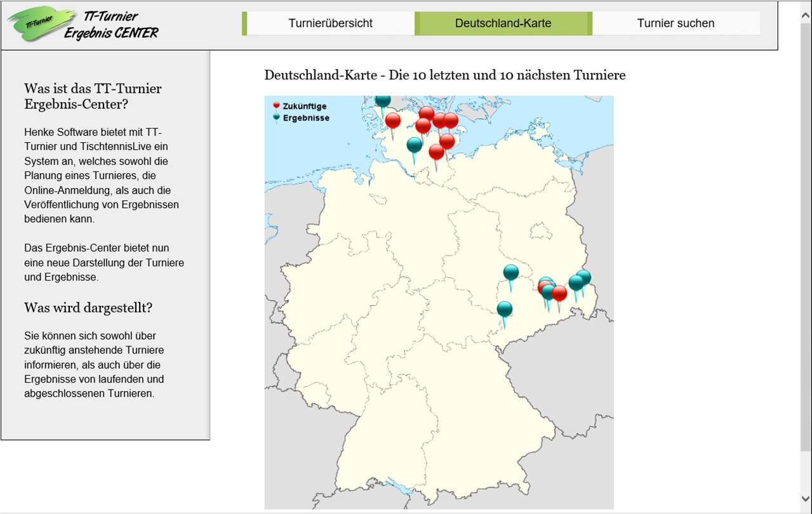Viewport: 812px width, 514px height.
Task: Select the easternmost teal pin near the Polish border
Action: [x=584, y=277]
